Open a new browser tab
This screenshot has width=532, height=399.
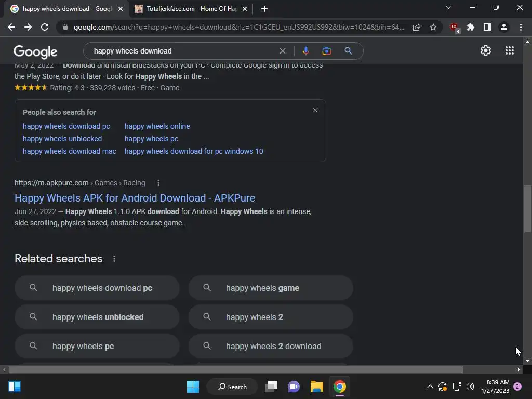point(264,9)
